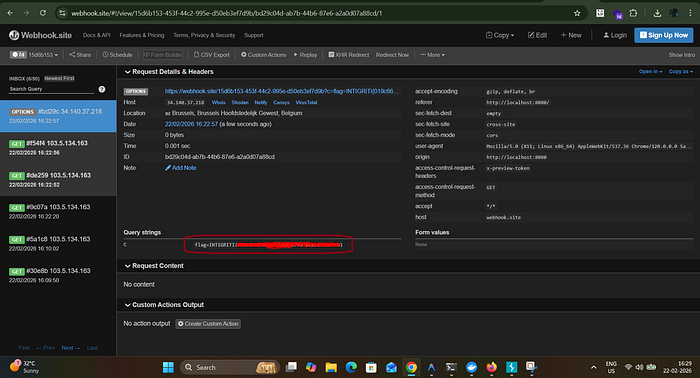Toggle the request listener switch beside 15d6b153
This screenshot has height=378, width=700.
(x=18, y=55)
